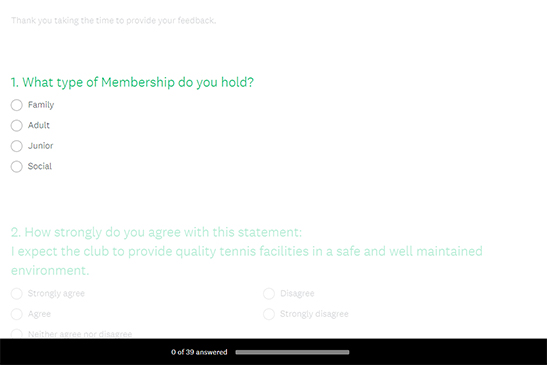Click the Strongly agree label text

[56, 293]
